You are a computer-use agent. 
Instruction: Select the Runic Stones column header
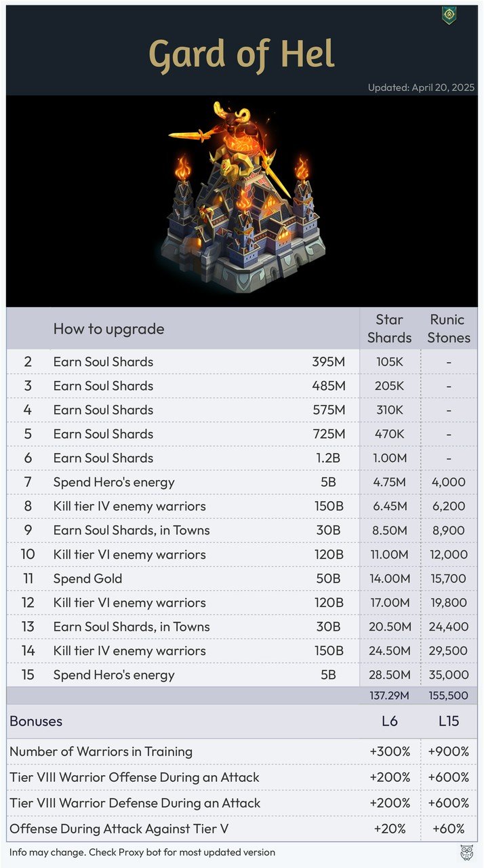point(449,328)
